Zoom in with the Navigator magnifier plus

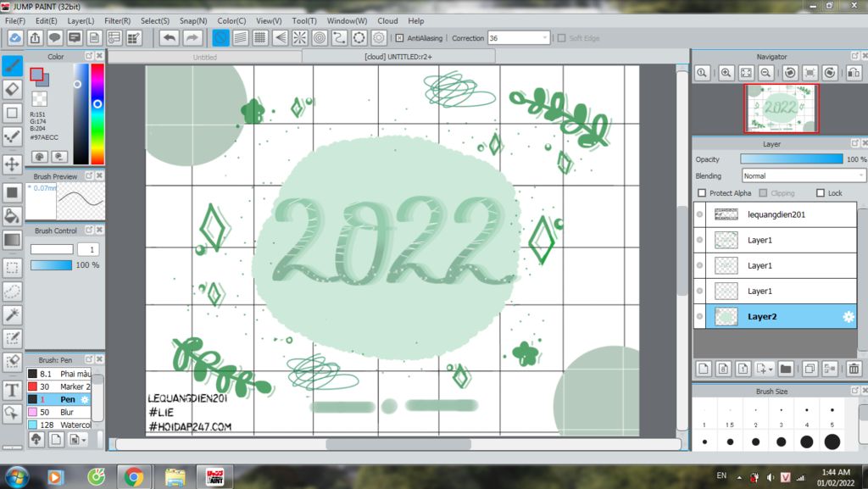[x=726, y=73]
